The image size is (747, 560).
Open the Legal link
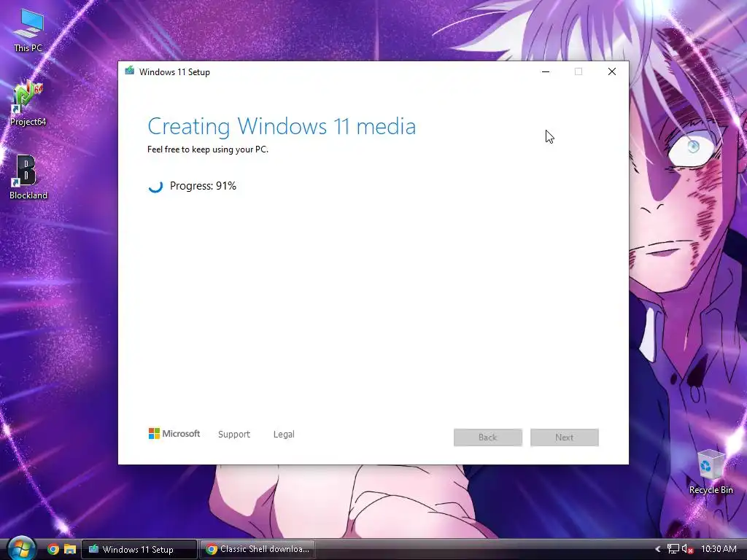point(284,435)
